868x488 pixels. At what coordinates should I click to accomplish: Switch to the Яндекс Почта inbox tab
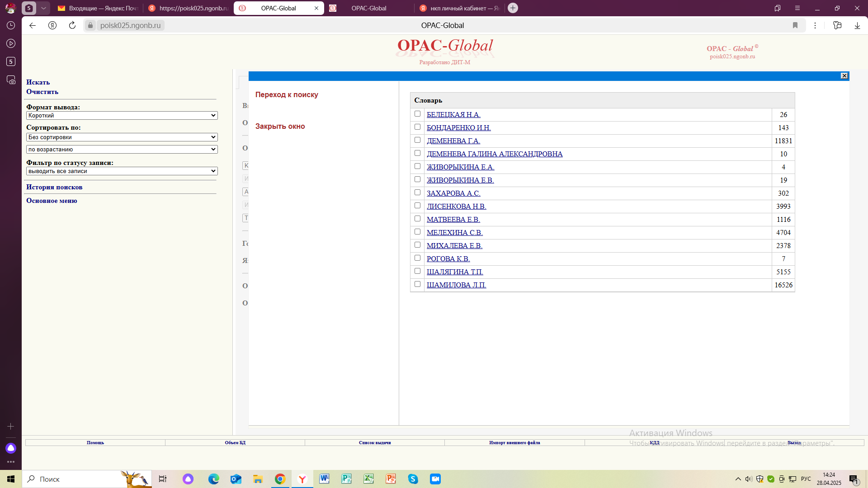98,8
